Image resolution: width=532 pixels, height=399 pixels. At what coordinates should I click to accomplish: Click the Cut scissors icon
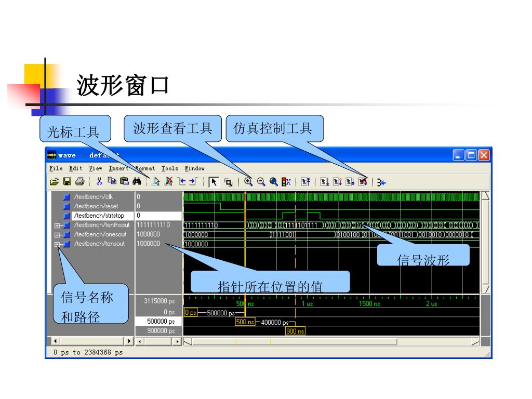(99, 182)
